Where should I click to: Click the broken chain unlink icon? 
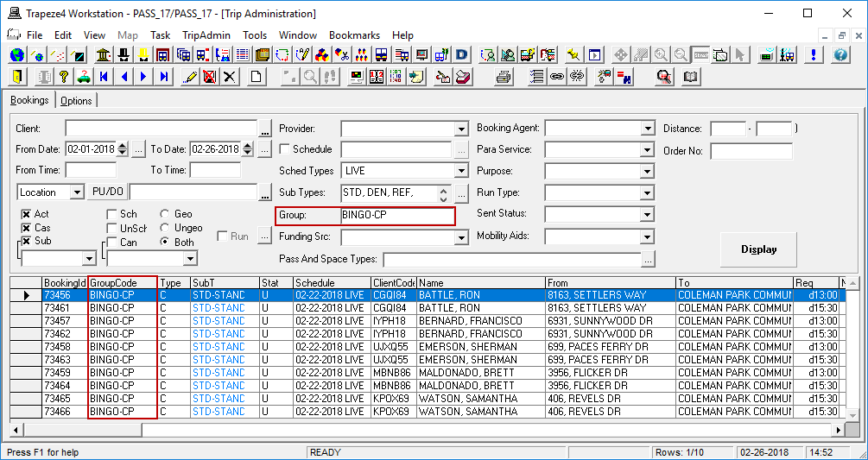[x=577, y=77]
